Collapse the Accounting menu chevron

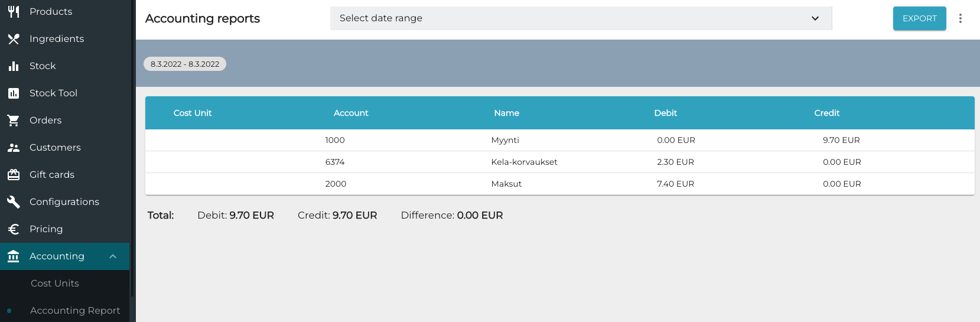tap(113, 256)
